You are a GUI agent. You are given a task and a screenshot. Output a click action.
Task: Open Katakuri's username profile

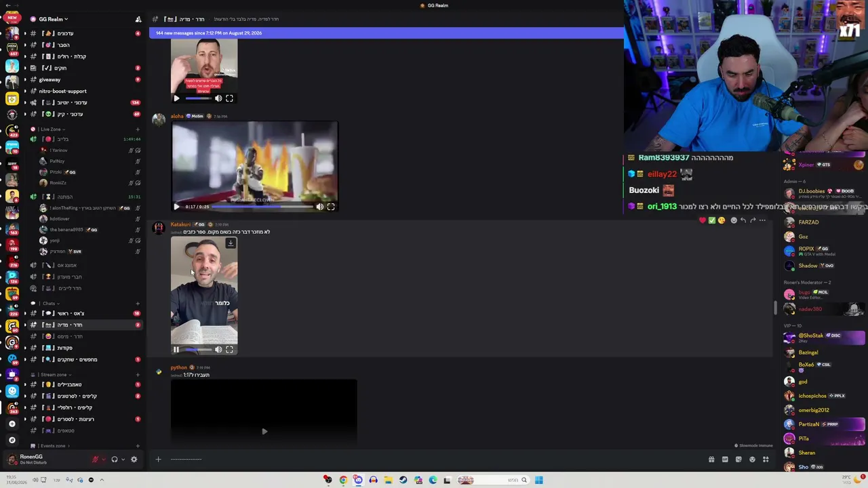point(180,224)
